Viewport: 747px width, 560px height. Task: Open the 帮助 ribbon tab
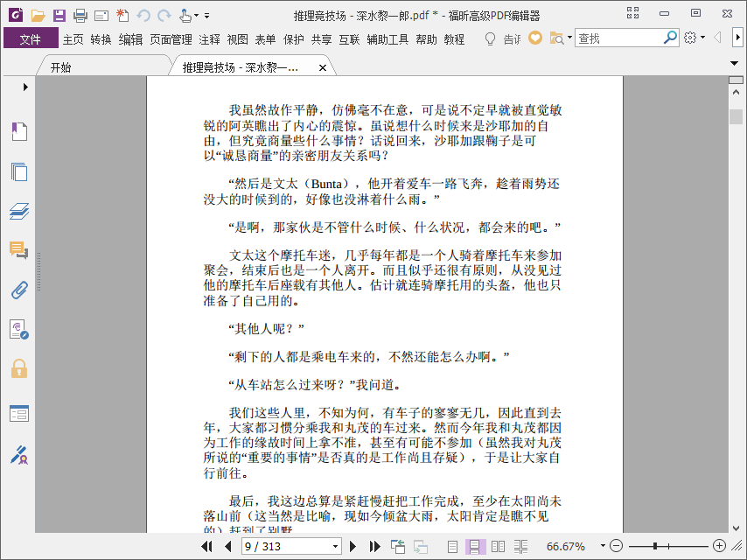point(426,39)
